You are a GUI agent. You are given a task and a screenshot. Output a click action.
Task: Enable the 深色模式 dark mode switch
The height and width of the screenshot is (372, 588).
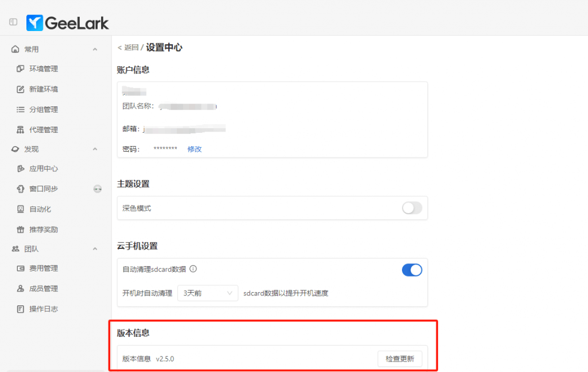[x=412, y=208]
